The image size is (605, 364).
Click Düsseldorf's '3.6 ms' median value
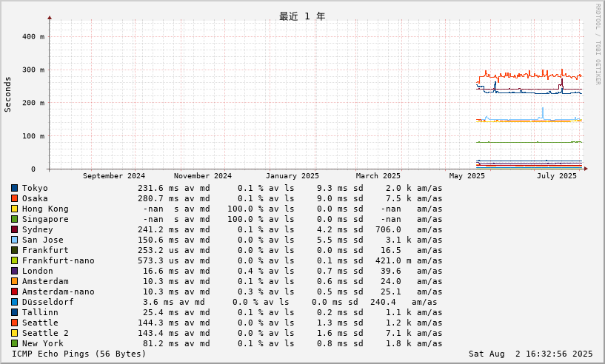158,302
